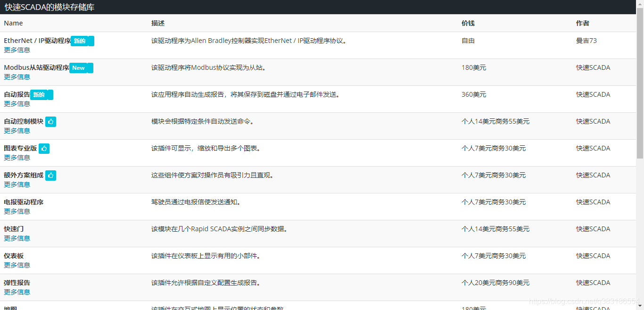Click the 价钱 column header
The image size is (644, 310).
(468, 23)
